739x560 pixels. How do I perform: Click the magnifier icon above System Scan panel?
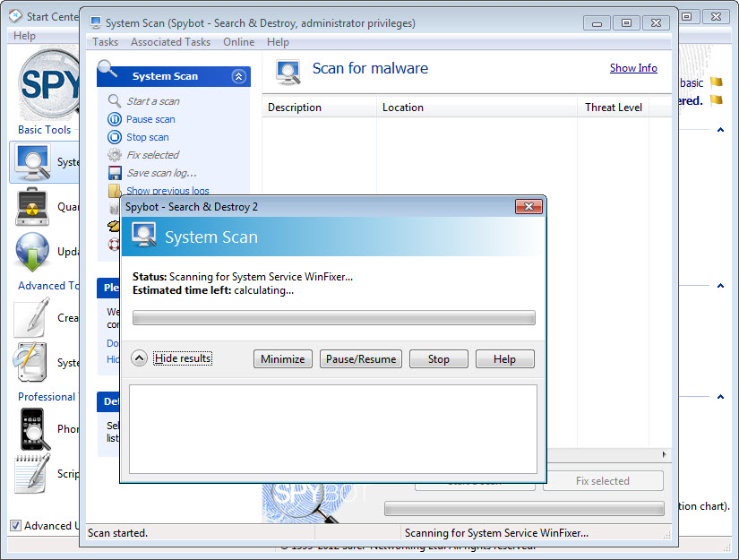[107, 68]
